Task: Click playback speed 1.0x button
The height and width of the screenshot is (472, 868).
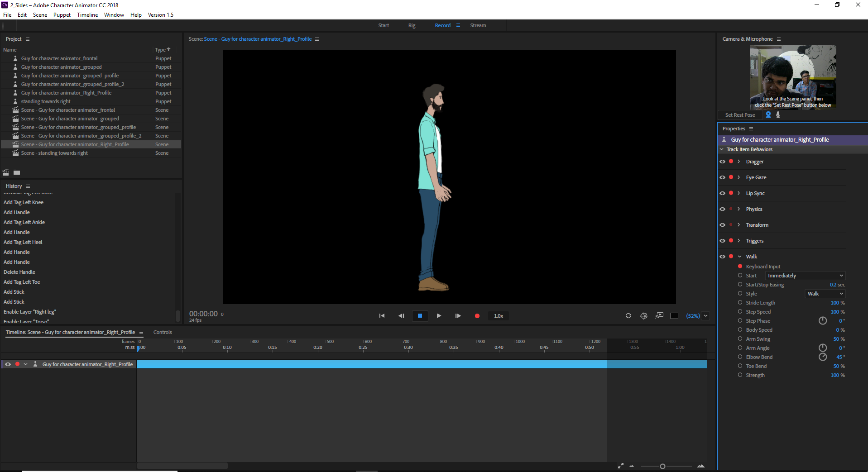Action: (499, 316)
